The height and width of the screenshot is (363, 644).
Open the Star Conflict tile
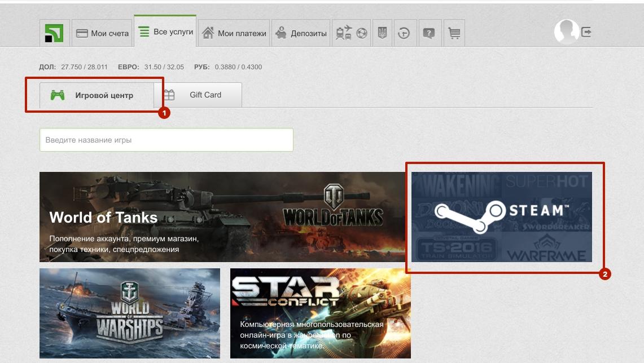point(320,313)
